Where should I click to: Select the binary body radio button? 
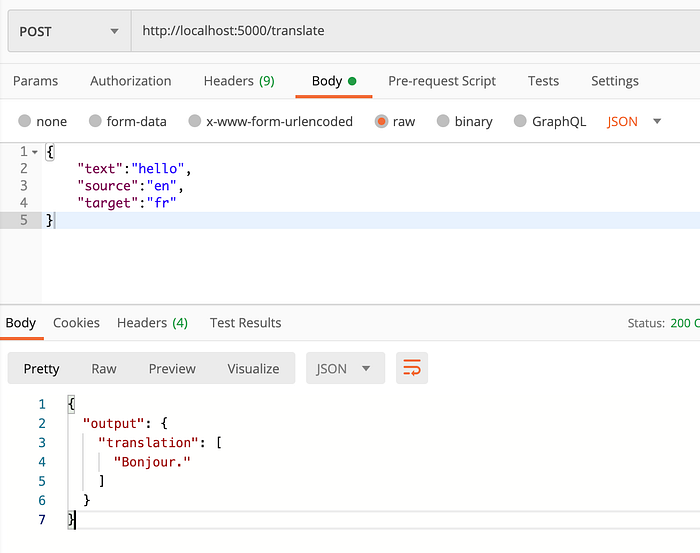[443, 121]
